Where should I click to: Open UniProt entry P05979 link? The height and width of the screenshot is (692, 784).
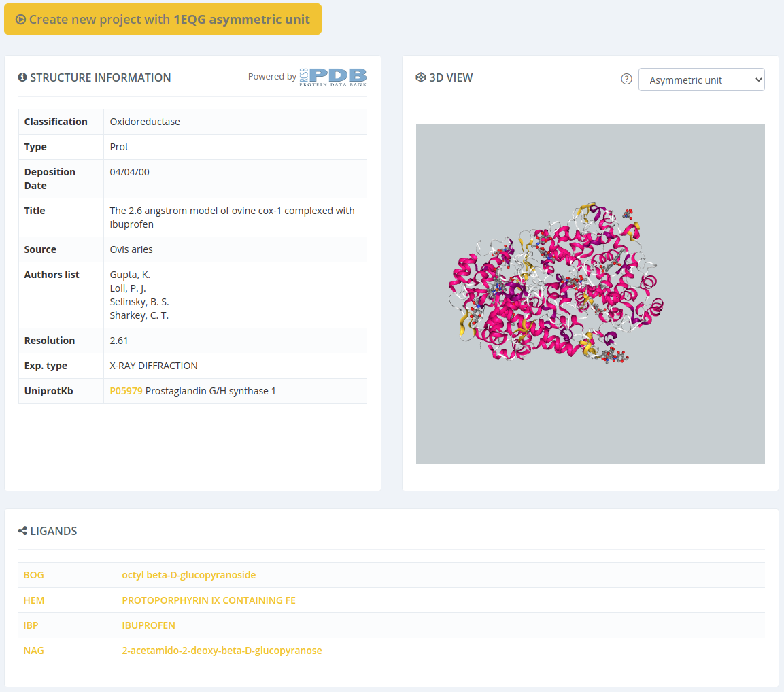(126, 391)
